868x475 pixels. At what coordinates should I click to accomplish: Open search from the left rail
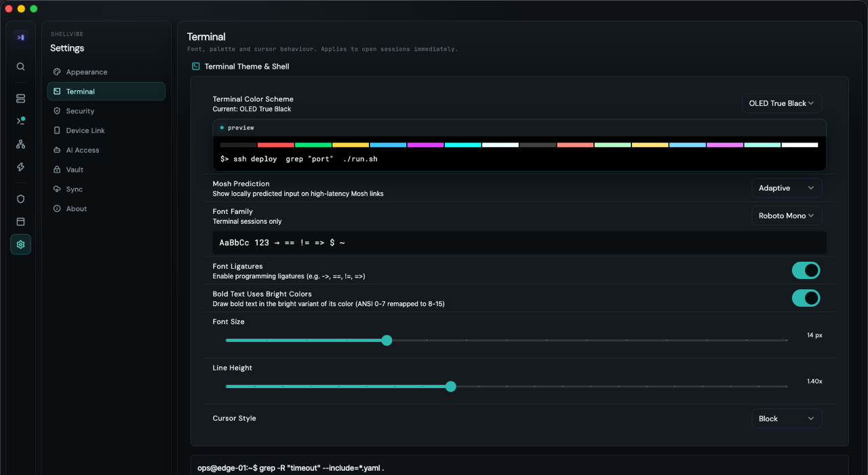click(20, 66)
